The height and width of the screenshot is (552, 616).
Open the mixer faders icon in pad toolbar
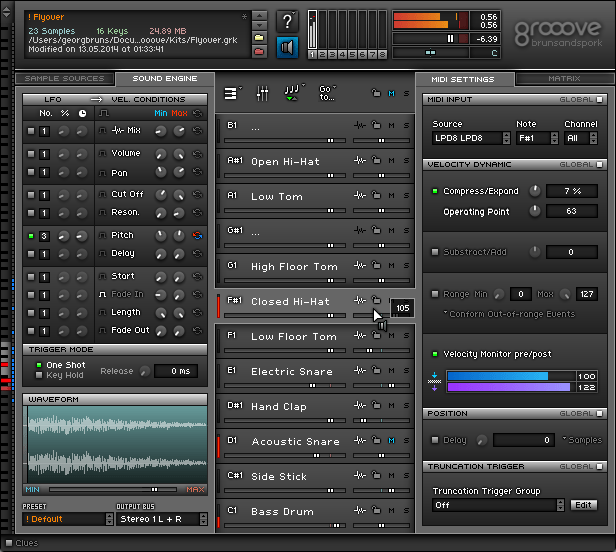coord(262,93)
